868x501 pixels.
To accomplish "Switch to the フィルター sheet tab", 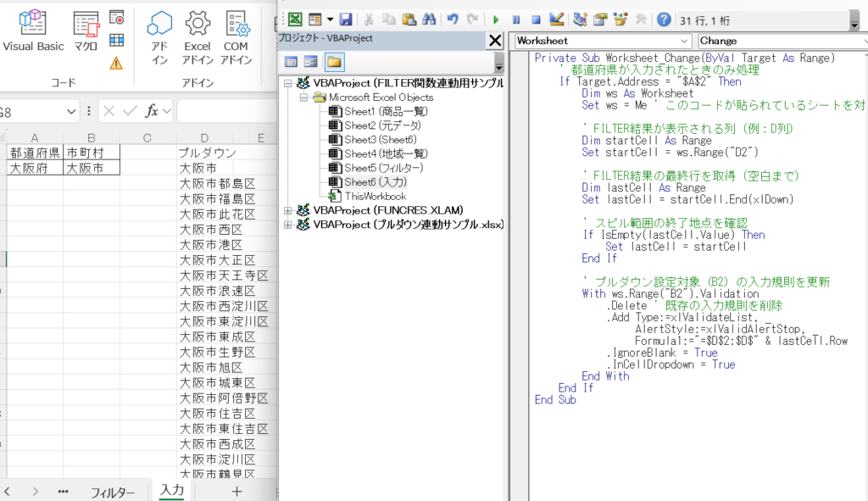I will 113,493.
